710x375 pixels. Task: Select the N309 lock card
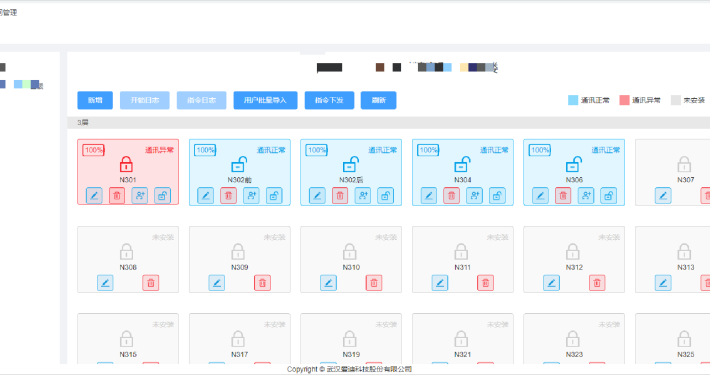pos(240,260)
